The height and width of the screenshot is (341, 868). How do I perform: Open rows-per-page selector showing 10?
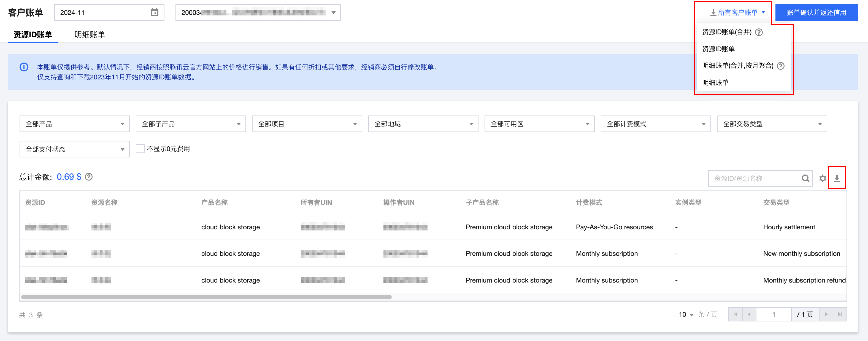point(686,314)
